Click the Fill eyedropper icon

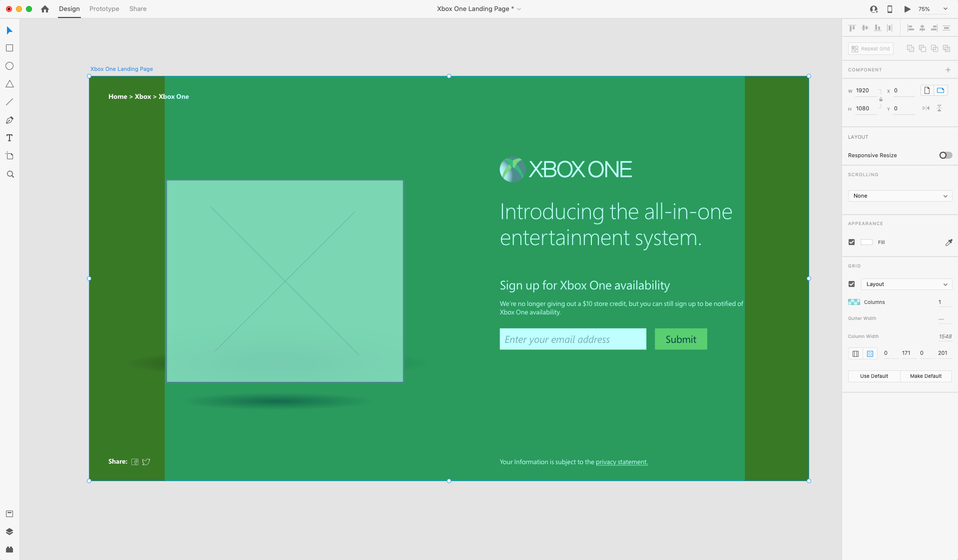pyautogui.click(x=949, y=242)
